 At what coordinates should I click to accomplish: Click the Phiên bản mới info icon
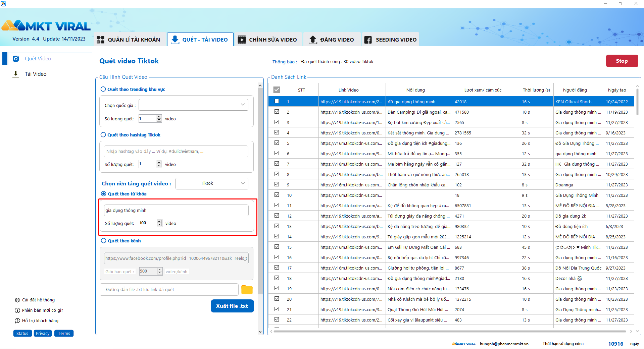pyautogui.click(x=17, y=310)
